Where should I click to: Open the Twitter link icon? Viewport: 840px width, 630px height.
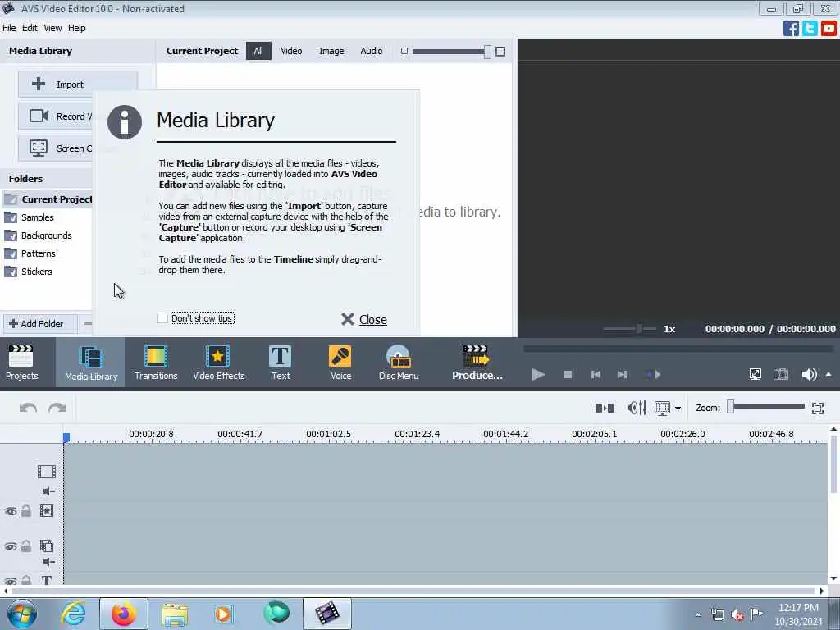810,28
